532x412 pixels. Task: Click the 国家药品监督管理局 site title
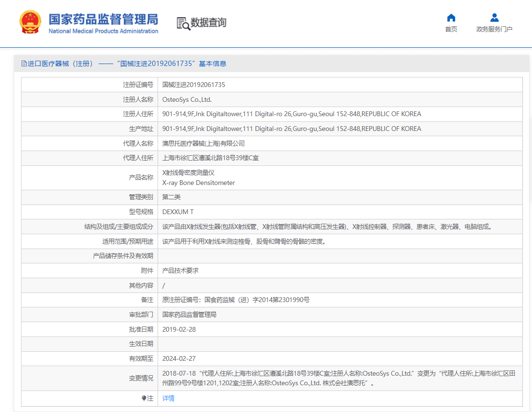click(103, 19)
